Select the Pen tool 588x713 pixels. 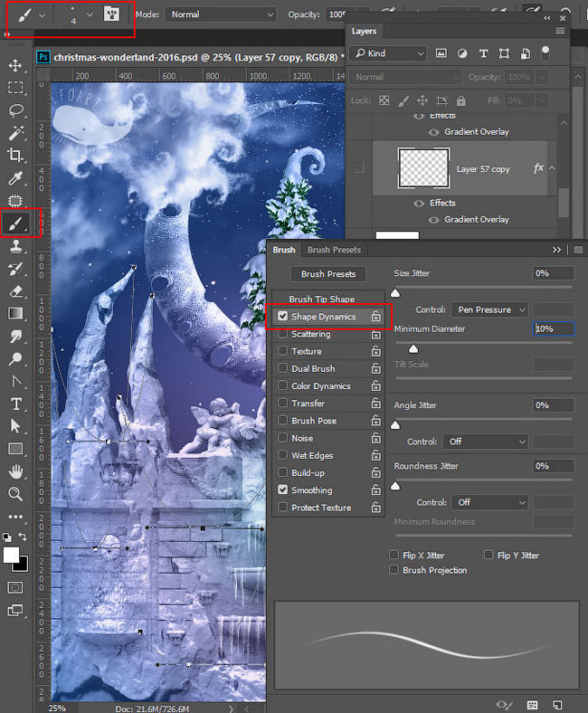pos(16,382)
